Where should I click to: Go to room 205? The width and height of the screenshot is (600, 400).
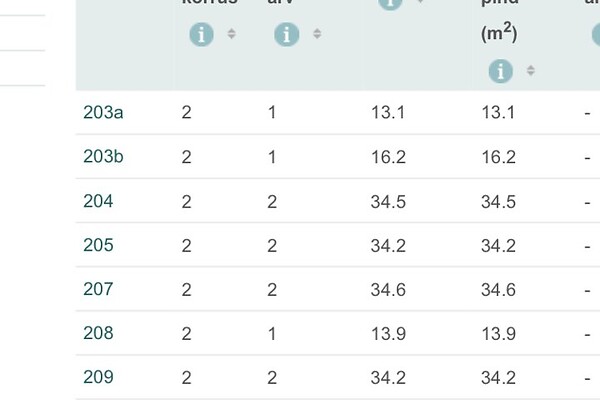98,245
